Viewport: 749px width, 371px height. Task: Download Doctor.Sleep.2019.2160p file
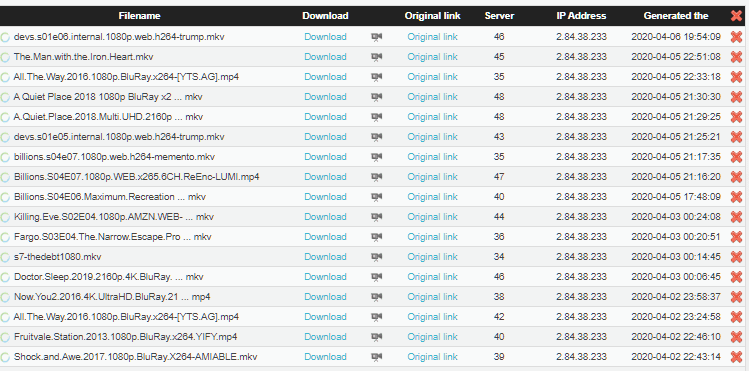[x=325, y=277]
